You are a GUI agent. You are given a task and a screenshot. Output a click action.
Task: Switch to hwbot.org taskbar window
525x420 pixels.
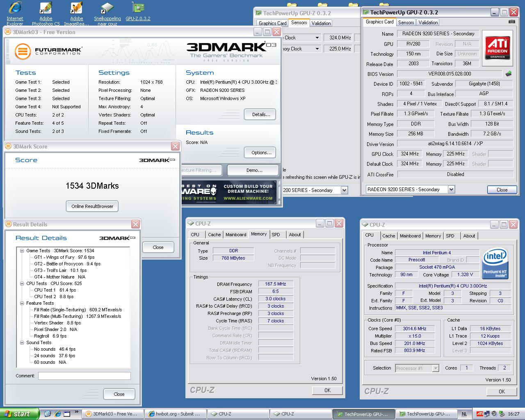click(175, 414)
